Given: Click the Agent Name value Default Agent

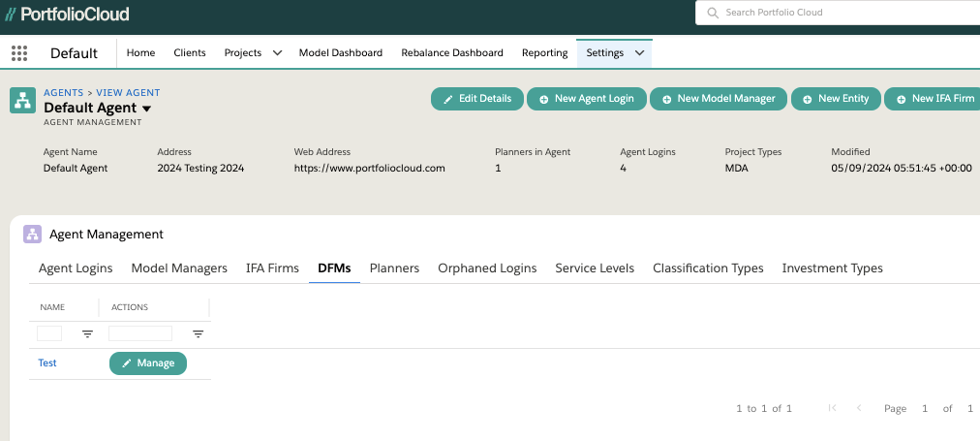Looking at the screenshot, I should click(x=75, y=169).
